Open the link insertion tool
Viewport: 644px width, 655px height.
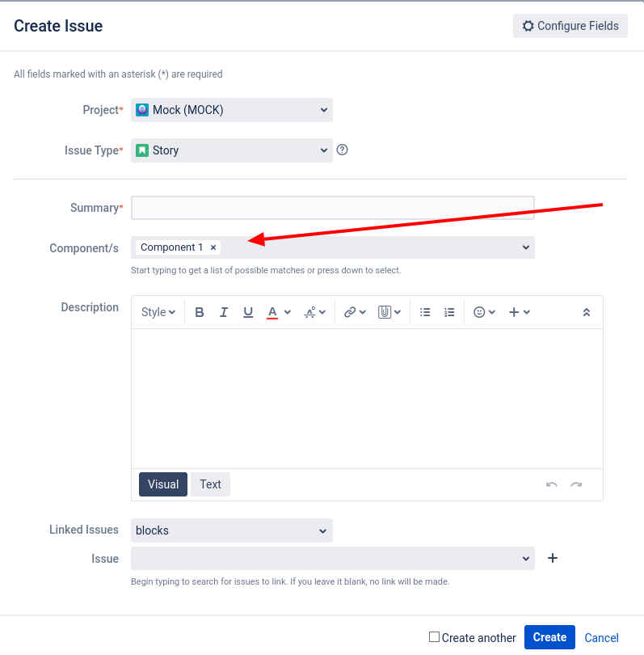tap(351, 311)
